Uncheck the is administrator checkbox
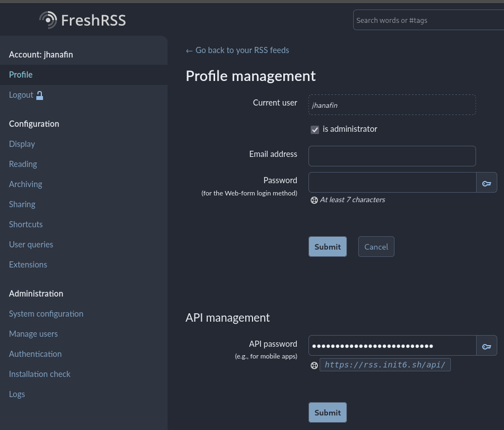Image resolution: width=504 pixels, height=430 pixels. [315, 129]
